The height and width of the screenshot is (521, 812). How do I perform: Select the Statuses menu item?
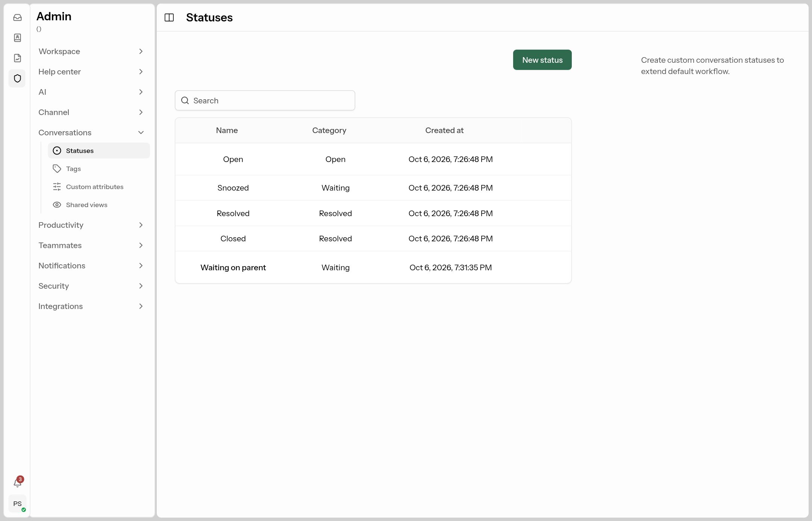click(99, 151)
